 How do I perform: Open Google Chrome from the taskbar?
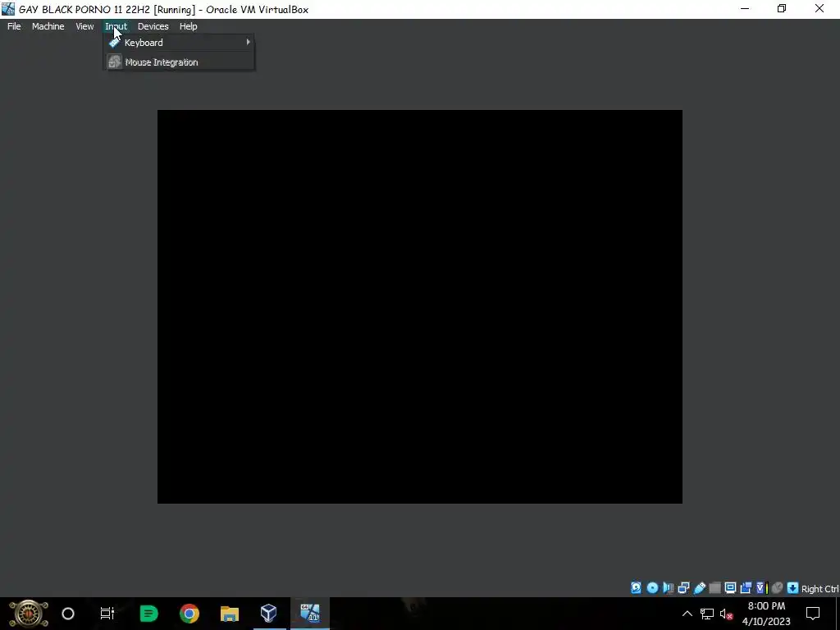(x=189, y=614)
